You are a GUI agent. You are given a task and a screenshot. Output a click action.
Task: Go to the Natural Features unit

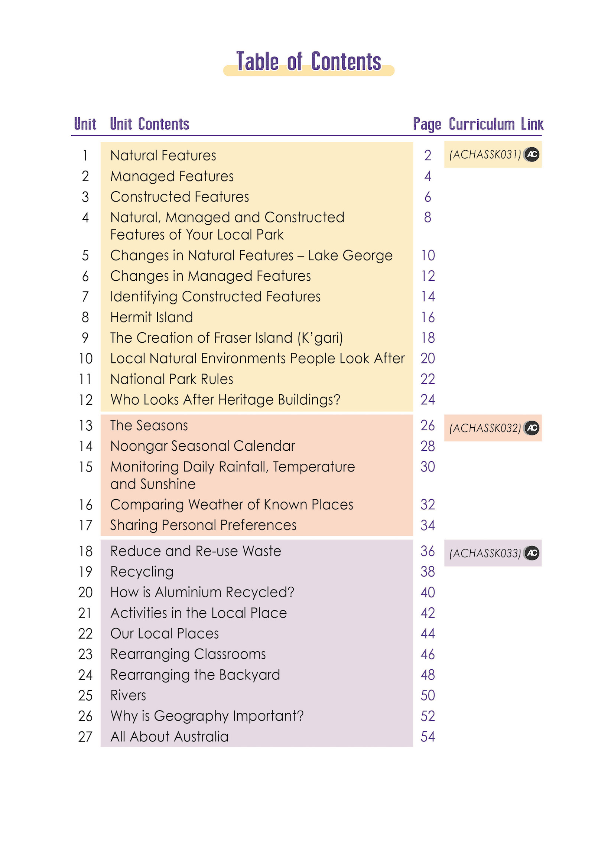163,156
